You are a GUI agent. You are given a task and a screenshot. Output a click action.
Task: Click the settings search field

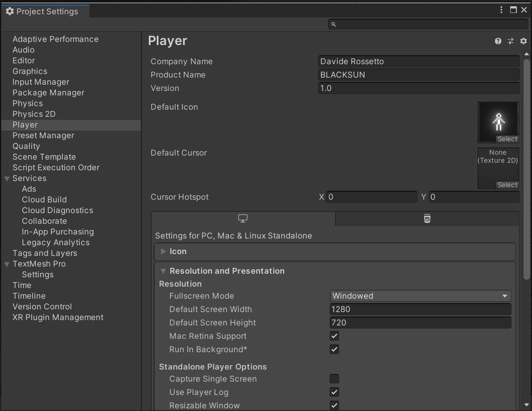click(428, 25)
